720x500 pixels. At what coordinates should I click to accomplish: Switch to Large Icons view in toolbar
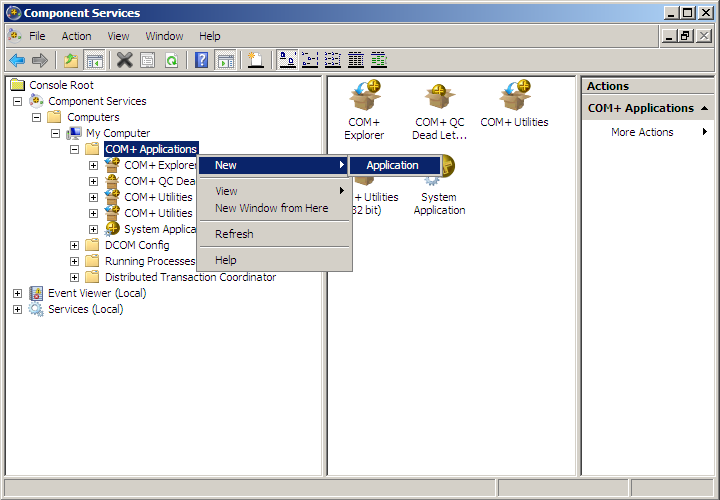tap(287, 60)
